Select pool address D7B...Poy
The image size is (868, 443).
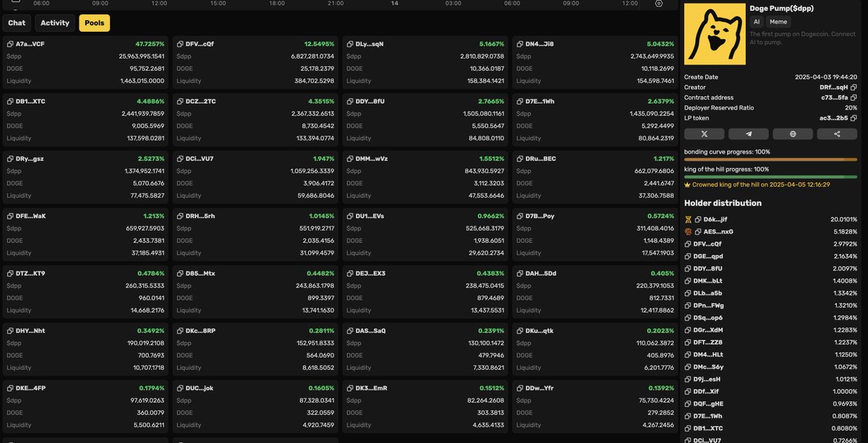540,216
